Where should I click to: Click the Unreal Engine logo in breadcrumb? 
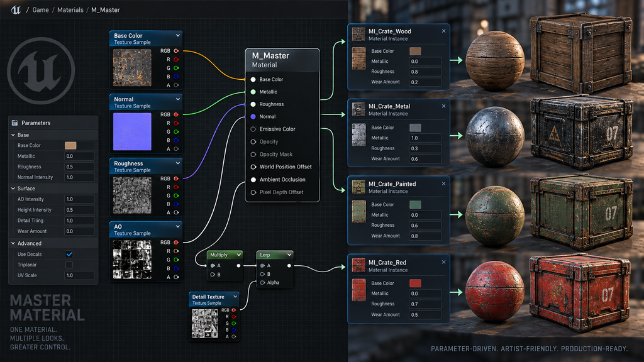click(16, 10)
